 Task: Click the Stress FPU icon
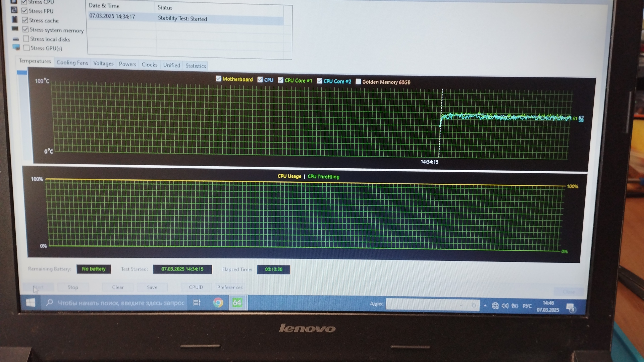[x=14, y=10]
